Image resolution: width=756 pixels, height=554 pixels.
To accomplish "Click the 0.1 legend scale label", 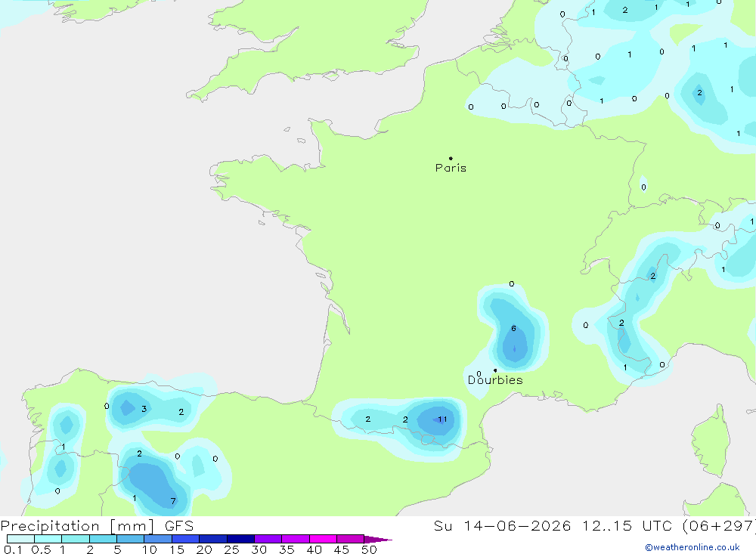I will pyautogui.click(x=13, y=549).
